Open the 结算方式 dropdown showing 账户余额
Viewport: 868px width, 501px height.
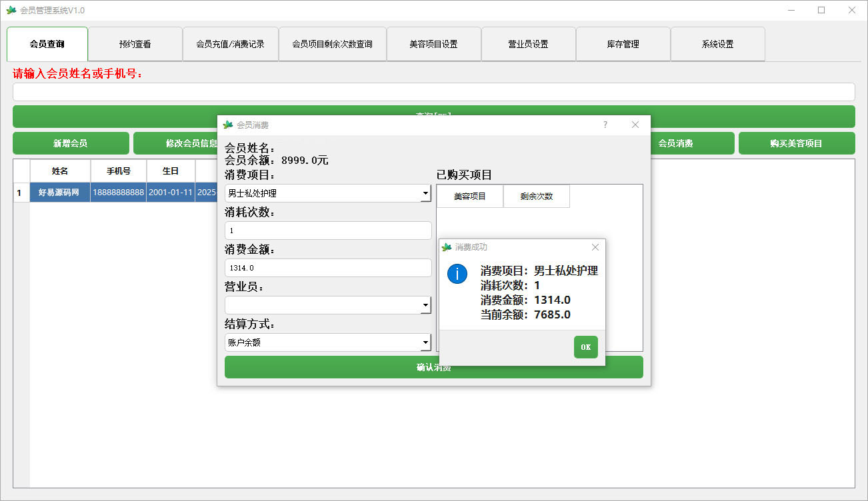425,342
